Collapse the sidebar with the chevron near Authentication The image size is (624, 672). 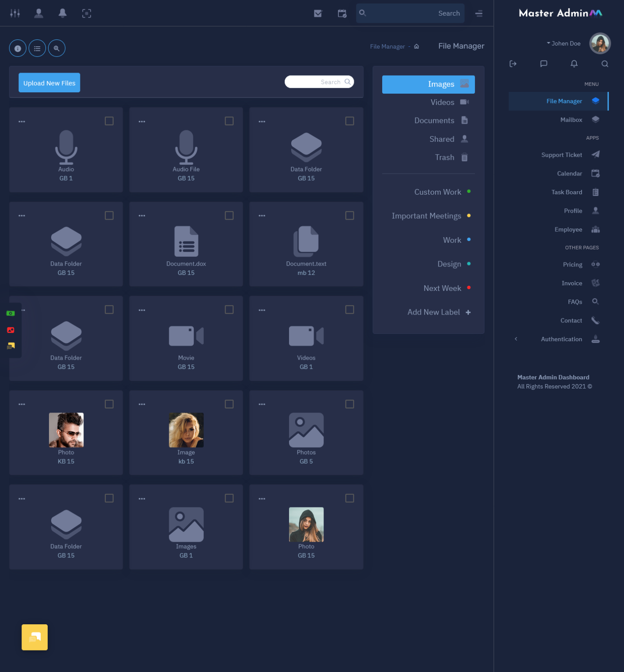coord(516,339)
